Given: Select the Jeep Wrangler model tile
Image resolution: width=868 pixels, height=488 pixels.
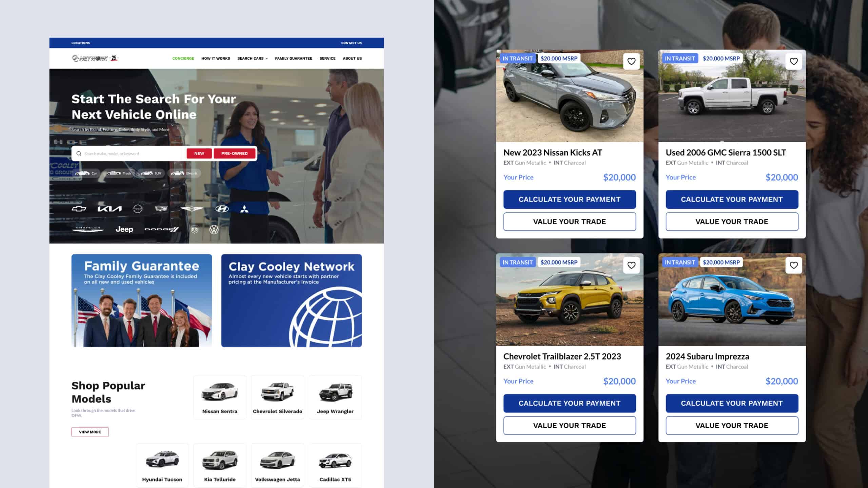Looking at the screenshot, I should [335, 397].
